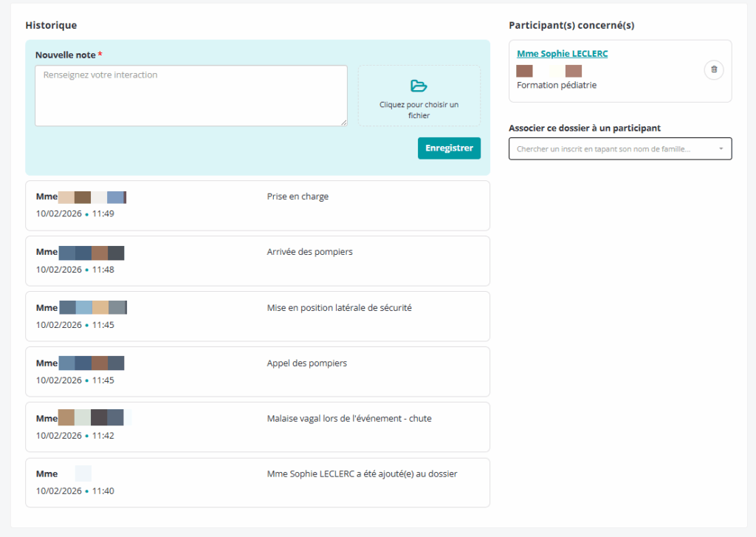Click the 'Formation pédiatrie' label
This screenshot has height=537, width=756.
point(557,85)
